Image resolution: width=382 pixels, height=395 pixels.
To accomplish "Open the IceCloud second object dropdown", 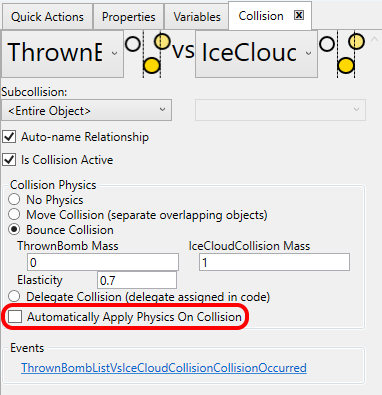I will [x=256, y=54].
